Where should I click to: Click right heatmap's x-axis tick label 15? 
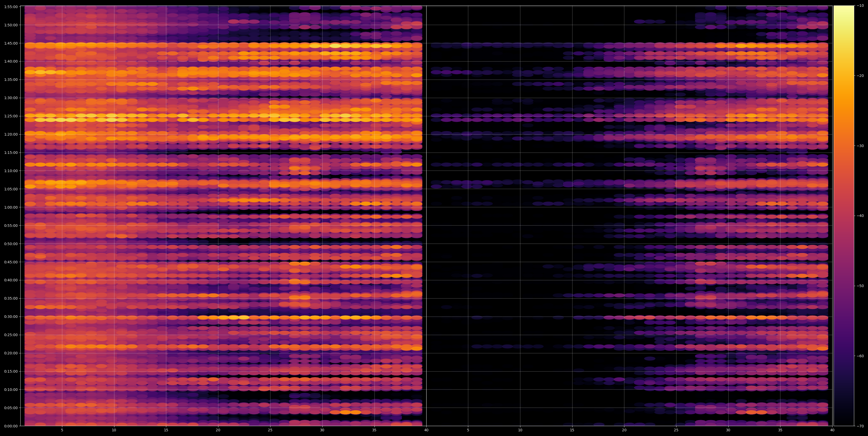tap(572, 430)
